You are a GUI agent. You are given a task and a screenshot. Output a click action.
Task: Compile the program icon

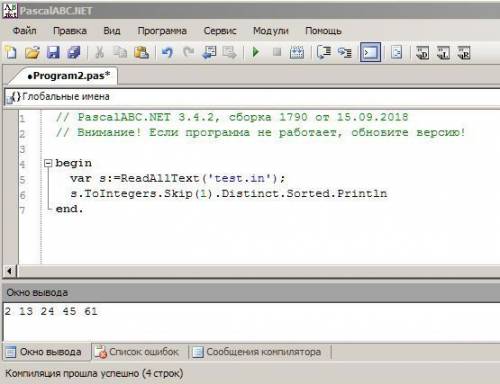297,53
